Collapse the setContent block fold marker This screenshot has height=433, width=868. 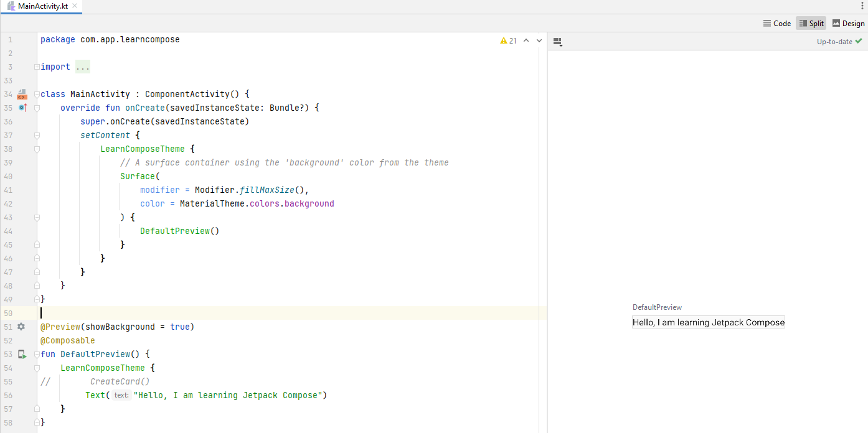click(37, 135)
